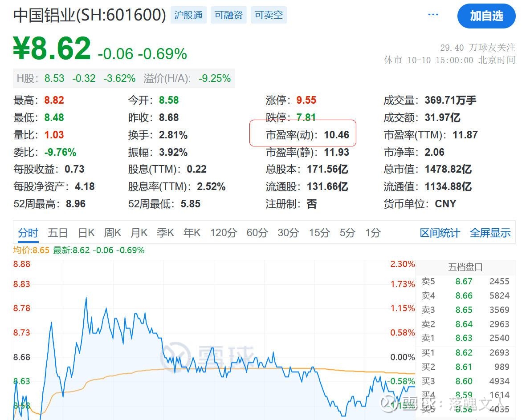Select the 季K chart tab
This screenshot has height=420, width=522.
[x=165, y=233]
